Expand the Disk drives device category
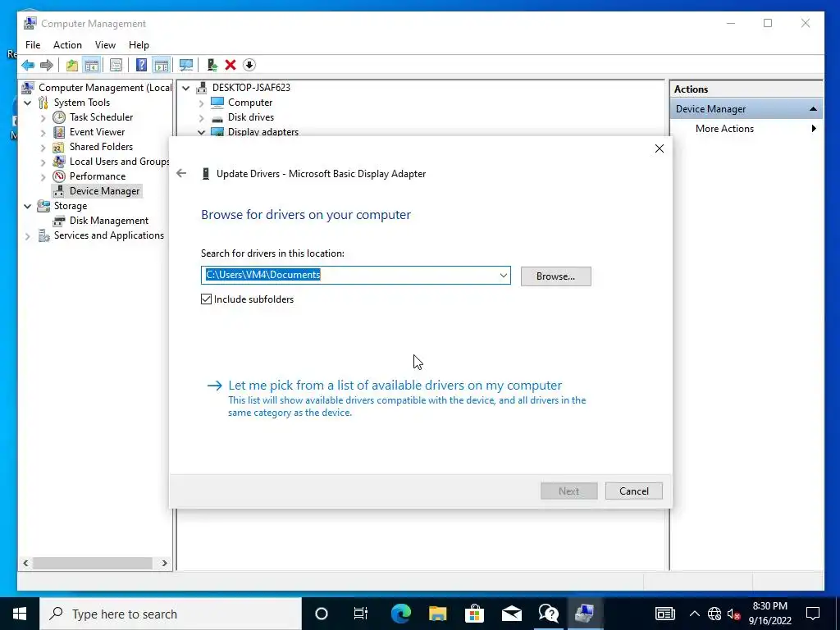The image size is (840, 630). [202, 117]
